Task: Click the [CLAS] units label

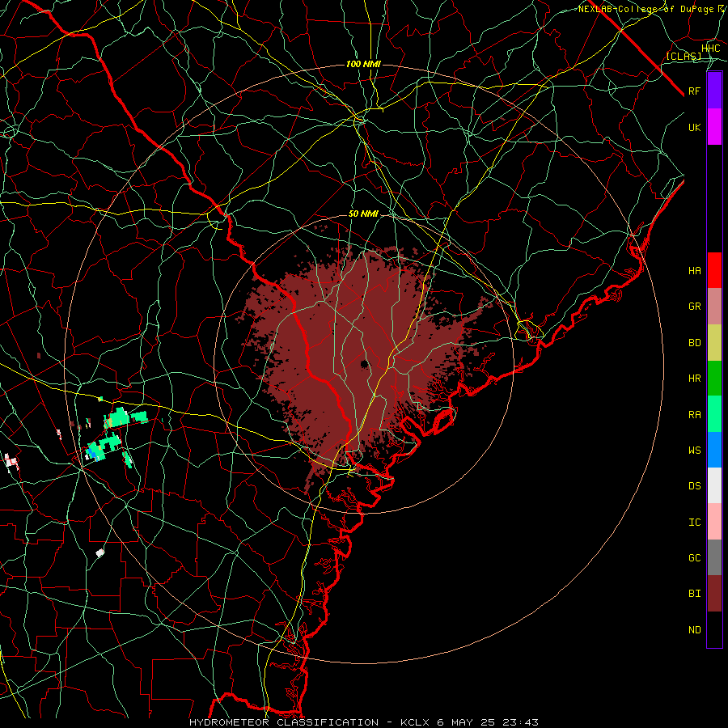Action: point(684,56)
